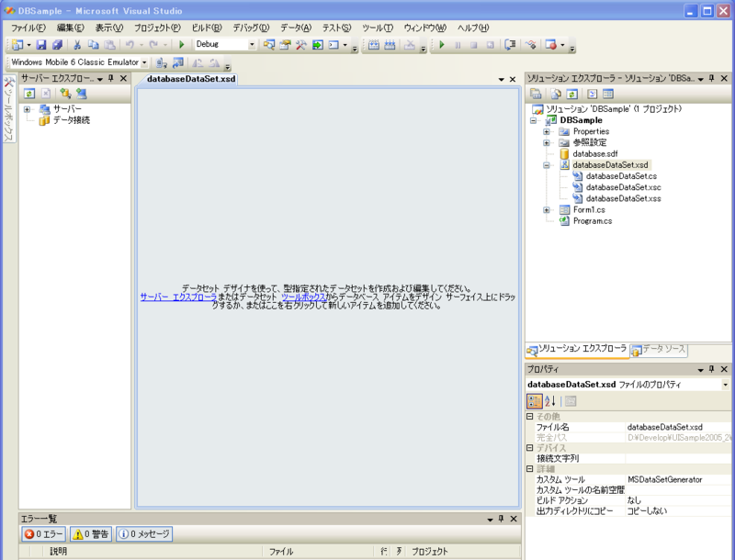Toggle auto-hide pin on Properties panel
Screen dimensions: 735x560
711,369
